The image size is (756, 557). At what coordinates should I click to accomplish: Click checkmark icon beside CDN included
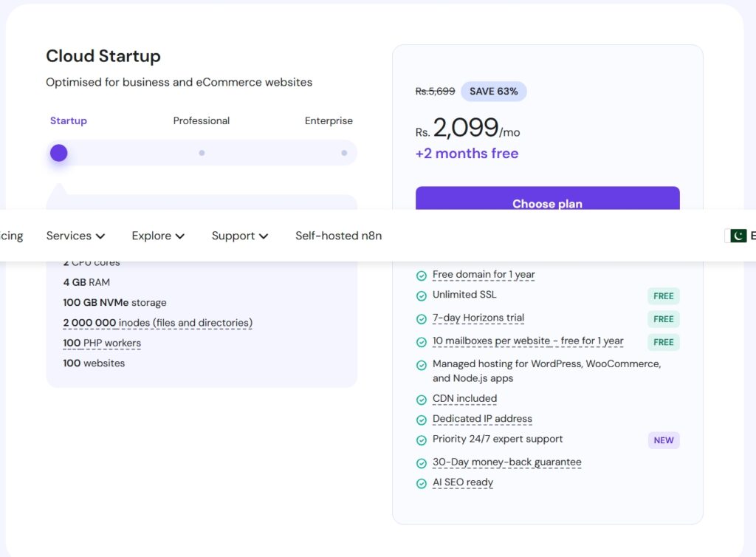[x=422, y=400]
